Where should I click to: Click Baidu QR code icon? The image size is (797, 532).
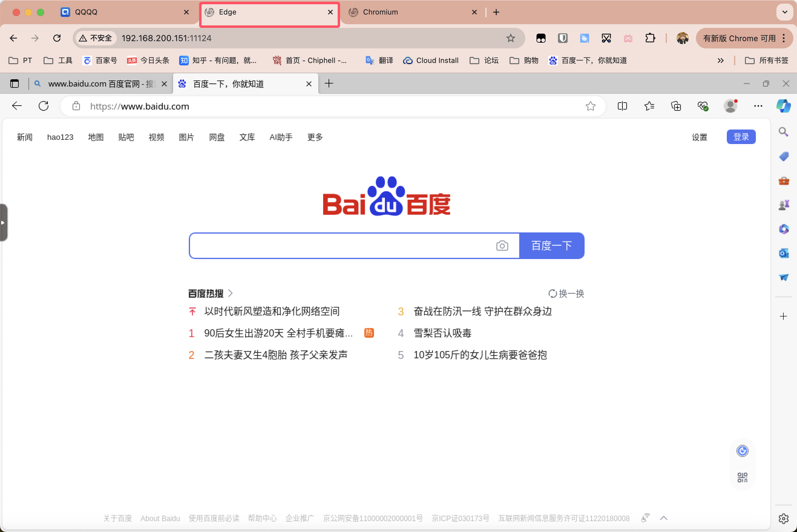tap(743, 478)
